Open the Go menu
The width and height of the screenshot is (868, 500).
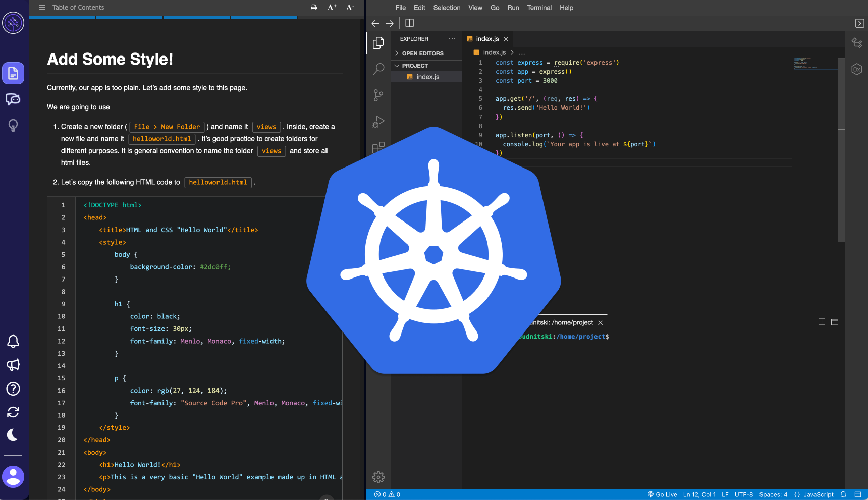tap(495, 8)
